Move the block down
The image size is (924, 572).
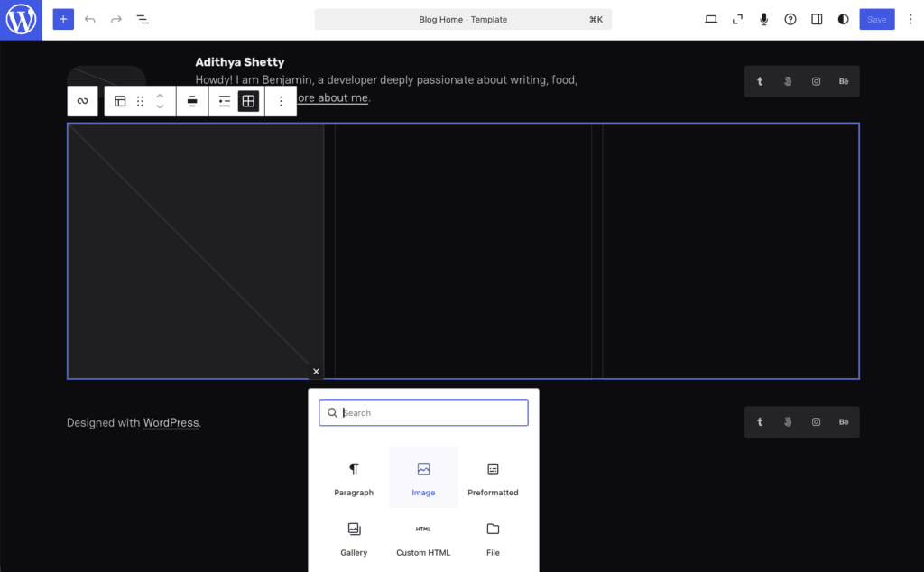[x=160, y=107]
